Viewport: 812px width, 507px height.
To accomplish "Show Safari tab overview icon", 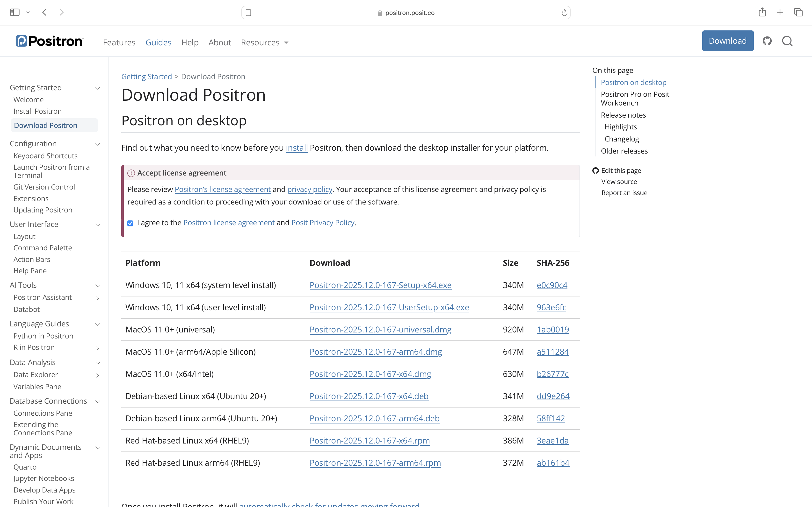I will point(798,12).
